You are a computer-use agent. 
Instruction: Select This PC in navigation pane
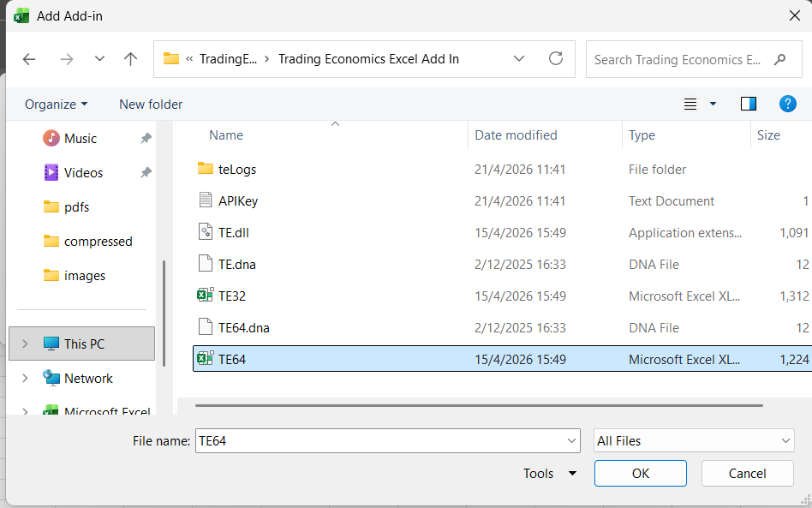(82, 344)
